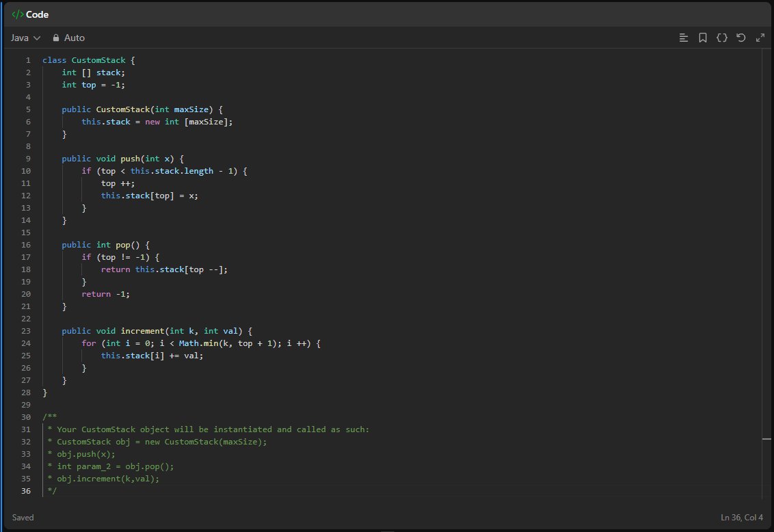Click the green code brackets icon
The image size is (774, 532).
pos(17,14)
